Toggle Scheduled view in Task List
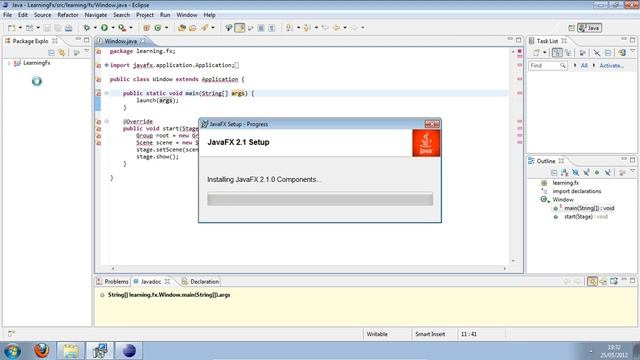Viewport: 640px width, 360px height. [568, 53]
